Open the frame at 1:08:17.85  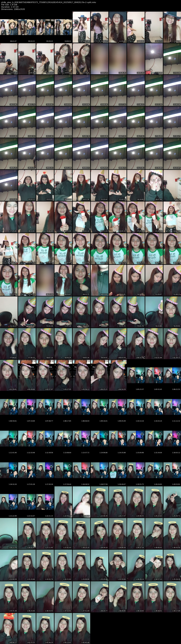point(63,407)
